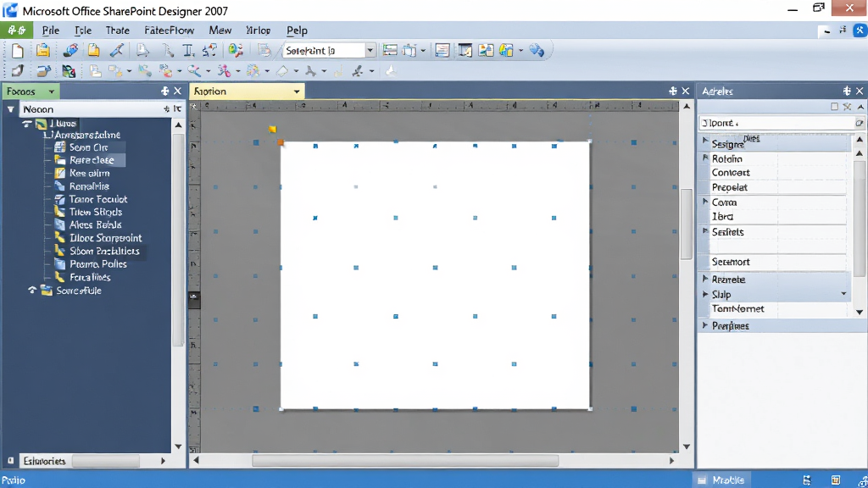868x488 pixels.
Task: Close the left Focoos panel
Action: [178, 91]
